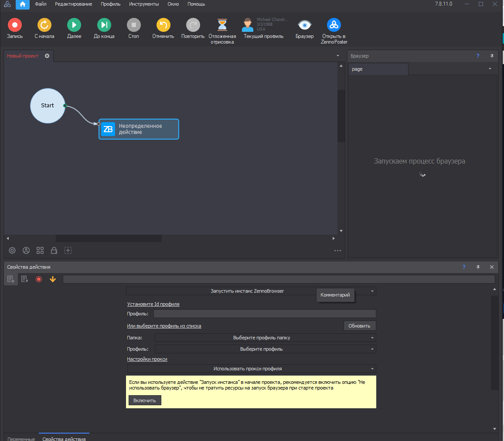This screenshot has width=504, height=441.
Task: Expand Использовать прокси профиля dropdown
Action: click(x=252, y=369)
